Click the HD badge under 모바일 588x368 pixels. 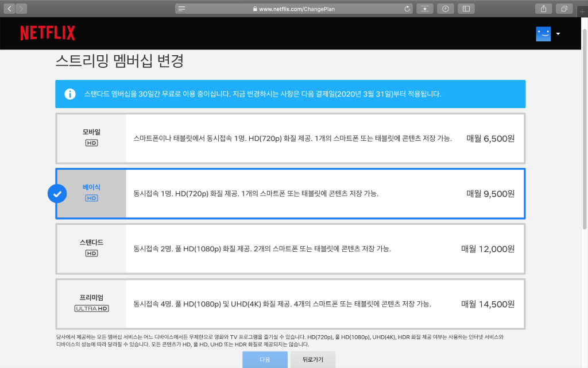pyautogui.click(x=91, y=143)
